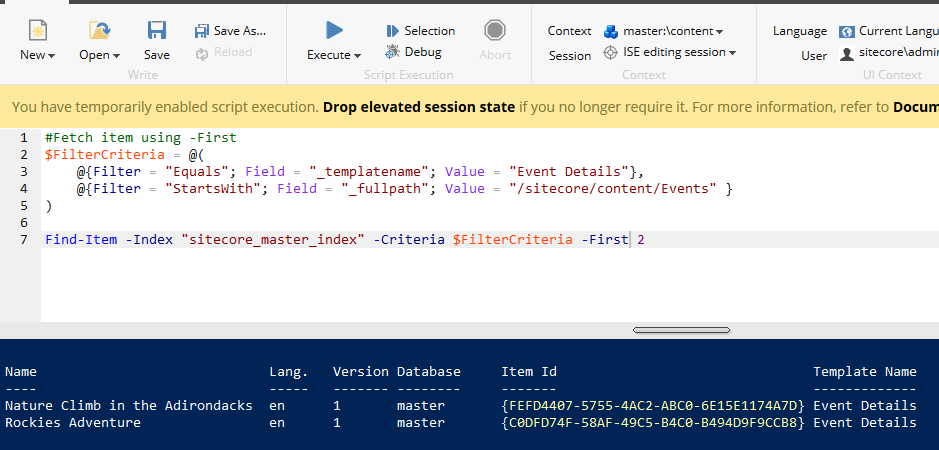The height and width of the screenshot is (450, 939).
Task: Expand the Open dropdown arrow
Action: (x=116, y=56)
